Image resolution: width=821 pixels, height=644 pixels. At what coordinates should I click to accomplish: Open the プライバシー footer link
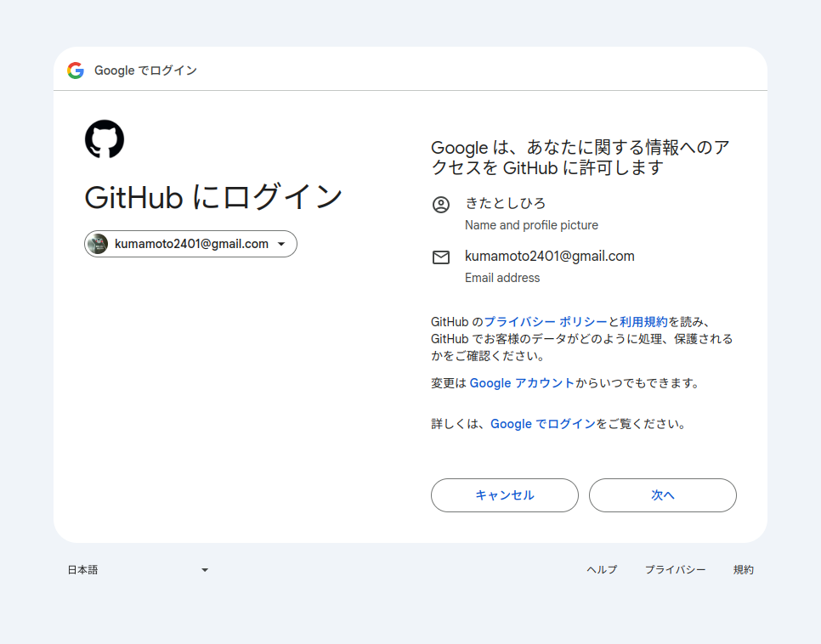click(675, 570)
